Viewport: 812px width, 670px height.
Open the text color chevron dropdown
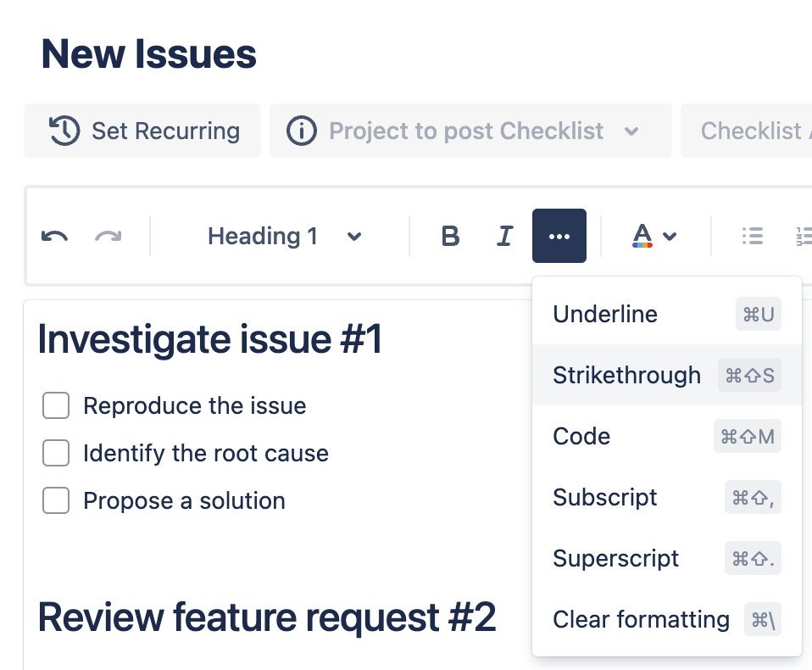tap(670, 237)
